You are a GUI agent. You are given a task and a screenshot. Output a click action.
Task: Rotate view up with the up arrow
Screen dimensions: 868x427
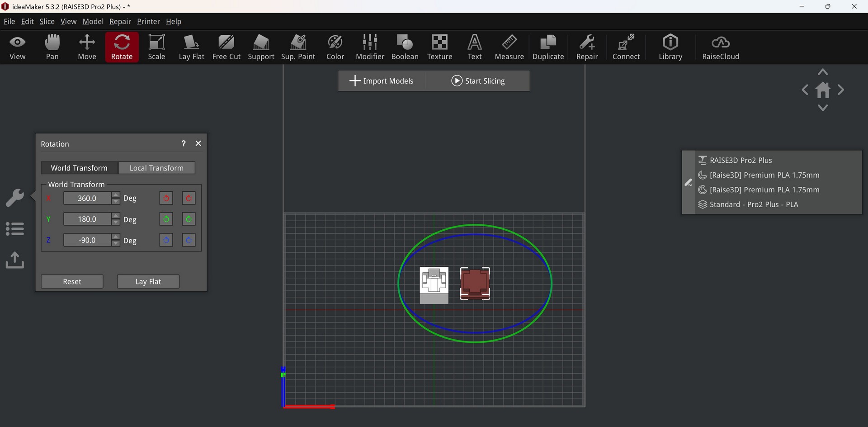click(x=823, y=72)
